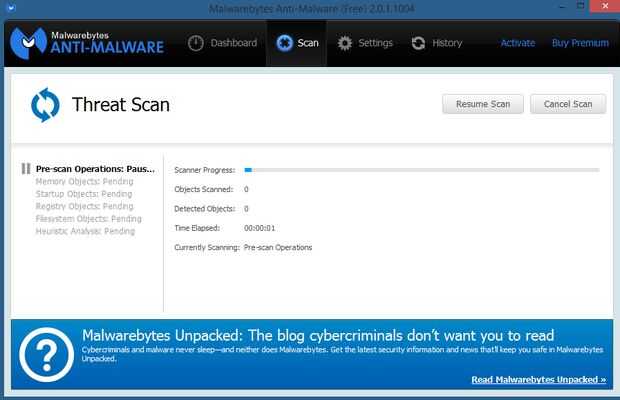Image resolution: width=620 pixels, height=400 pixels.
Task: Click the question mark icon in banner
Action: pyautogui.click(x=47, y=355)
